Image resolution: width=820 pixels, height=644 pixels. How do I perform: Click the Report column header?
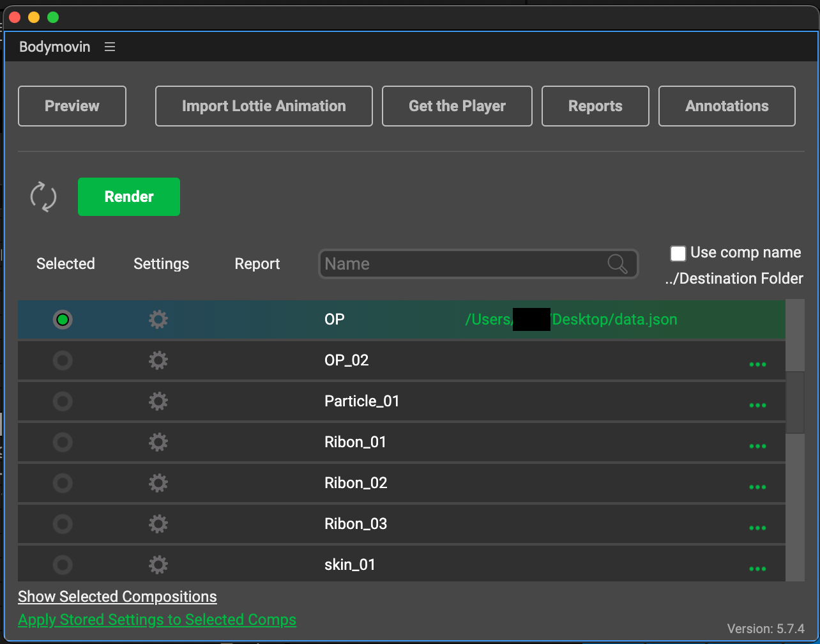pos(257,264)
